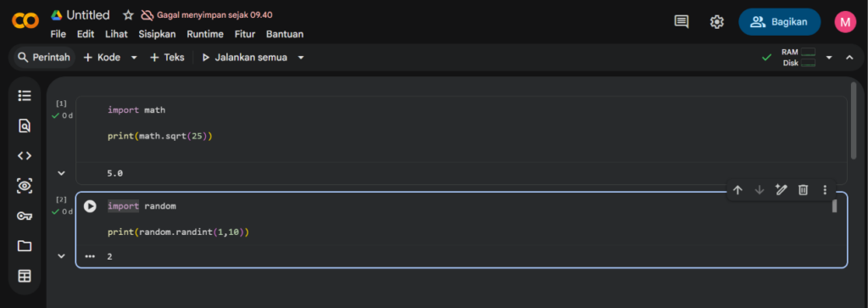This screenshot has width=868, height=308.
Task: Open the comments icon
Action: (x=682, y=21)
